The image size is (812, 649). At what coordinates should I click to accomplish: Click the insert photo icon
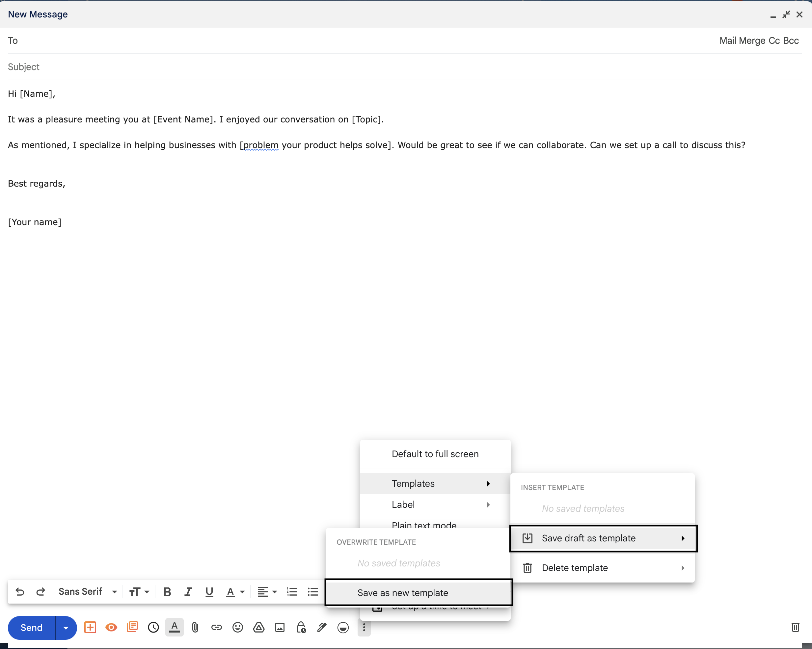click(x=280, y=627)
